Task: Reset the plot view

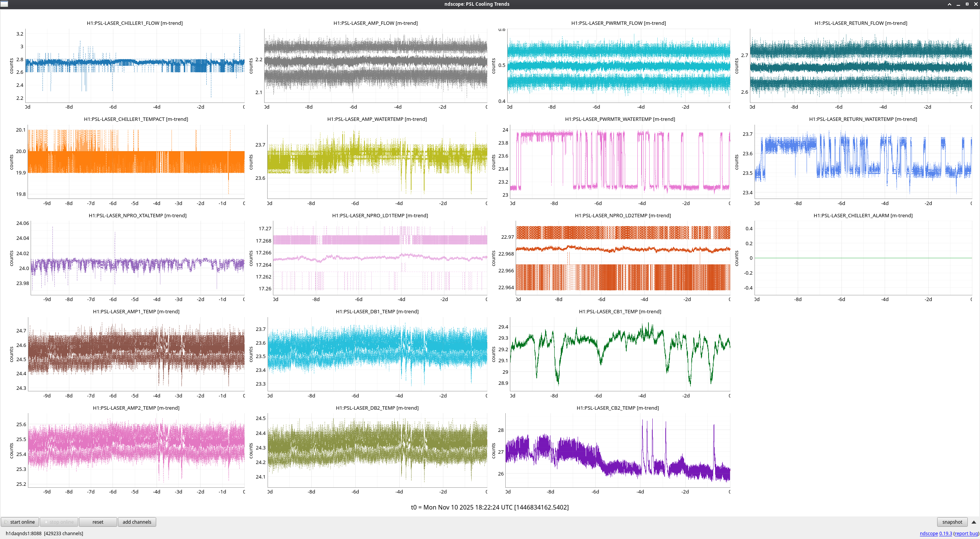Action: (98, 522)
